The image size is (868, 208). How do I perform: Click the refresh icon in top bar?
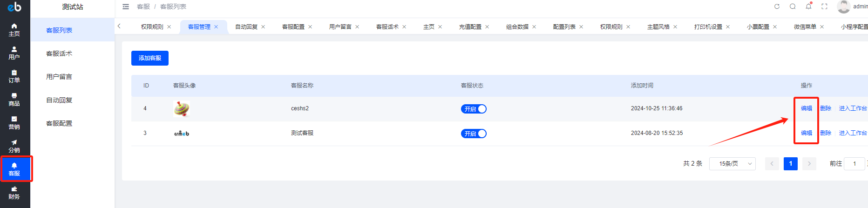coord(777,7)
